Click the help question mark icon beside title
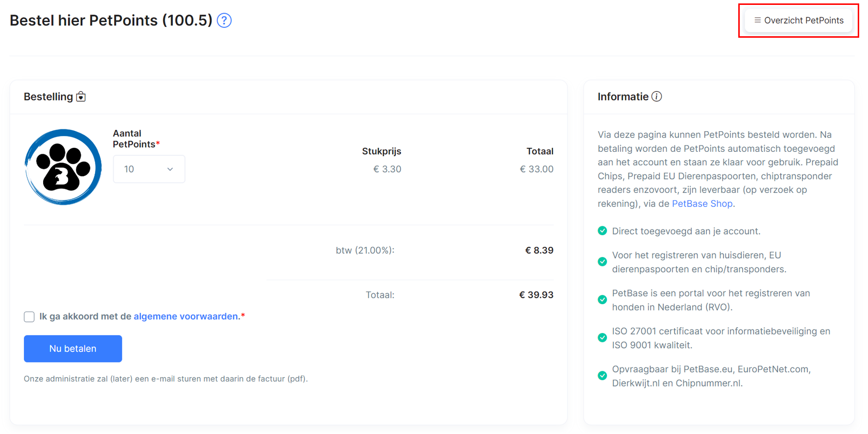868x434 pixels. [x=224, y=21]
